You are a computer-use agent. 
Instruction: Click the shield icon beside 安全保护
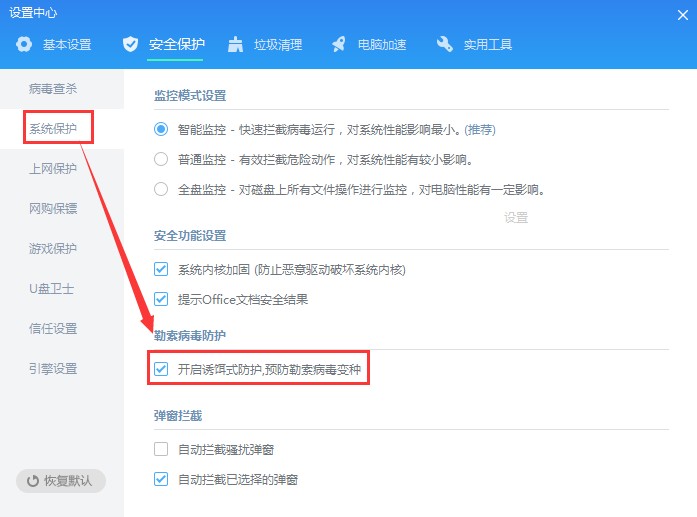pos(130,44)
